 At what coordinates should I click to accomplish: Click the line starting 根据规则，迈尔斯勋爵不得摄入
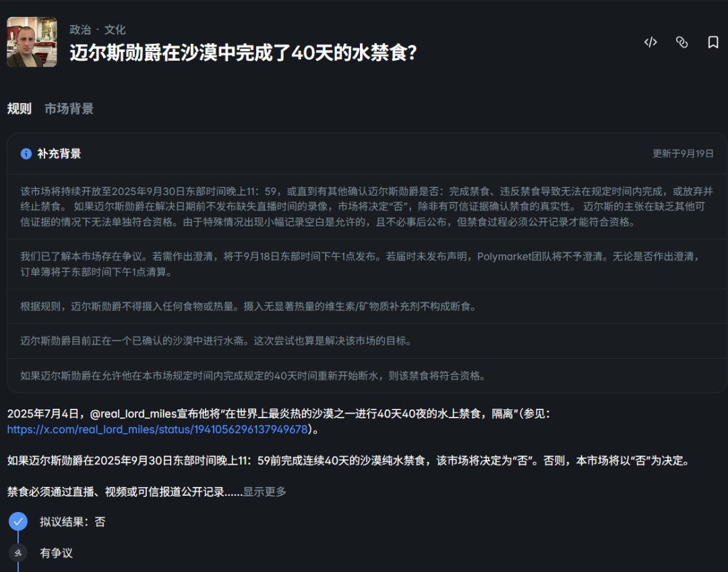pyautogui.click(x=248, y=307)
